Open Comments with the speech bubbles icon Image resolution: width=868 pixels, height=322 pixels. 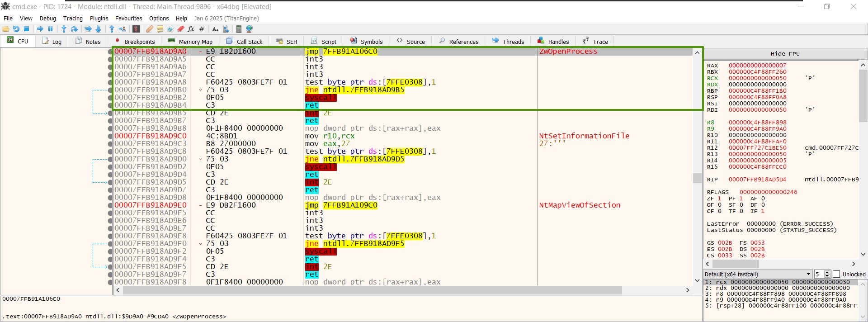(160, 29)
